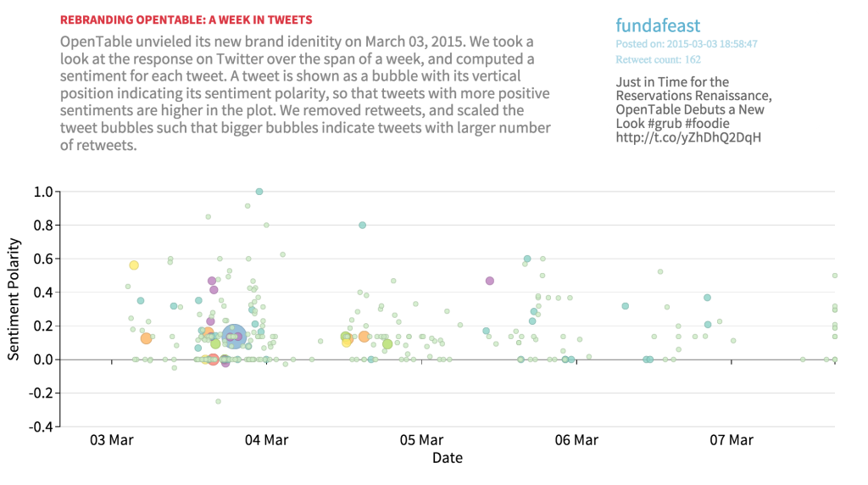Select the small green bubble at 0.85 polarity
Viewport: 868px width, 485px height.
[208, 216]
